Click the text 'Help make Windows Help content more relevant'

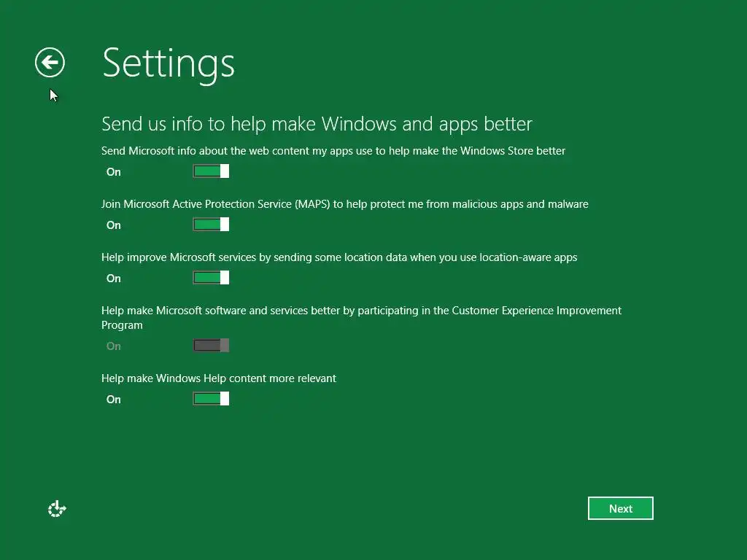219,378
